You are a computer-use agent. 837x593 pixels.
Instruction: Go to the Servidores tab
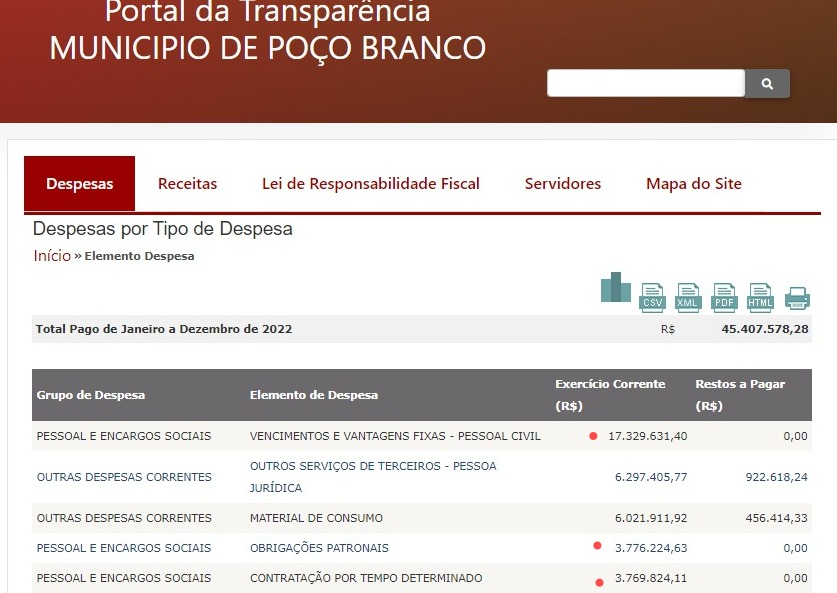click(x=563, y=184)
